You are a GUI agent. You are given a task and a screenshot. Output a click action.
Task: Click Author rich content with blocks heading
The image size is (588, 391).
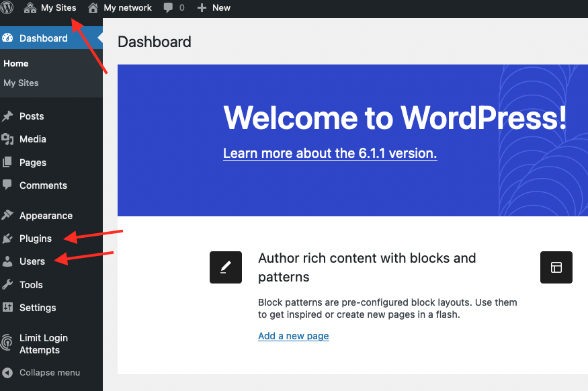coord(367,267)
